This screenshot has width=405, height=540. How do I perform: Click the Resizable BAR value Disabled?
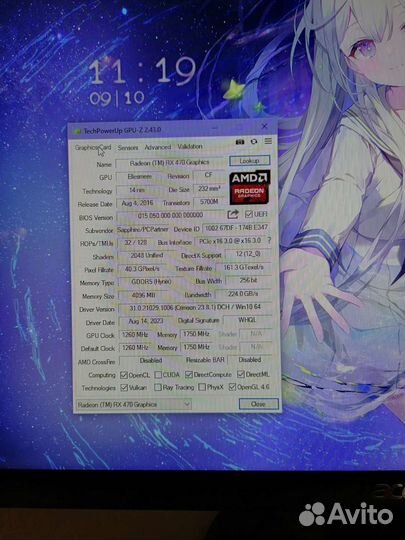pyautogui.click(x=249, y=360)
